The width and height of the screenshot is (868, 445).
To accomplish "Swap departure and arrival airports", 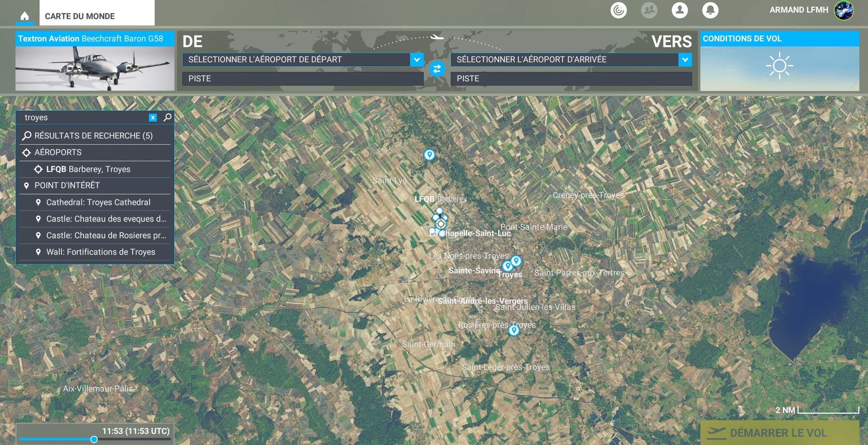I will tap(437, 69).
